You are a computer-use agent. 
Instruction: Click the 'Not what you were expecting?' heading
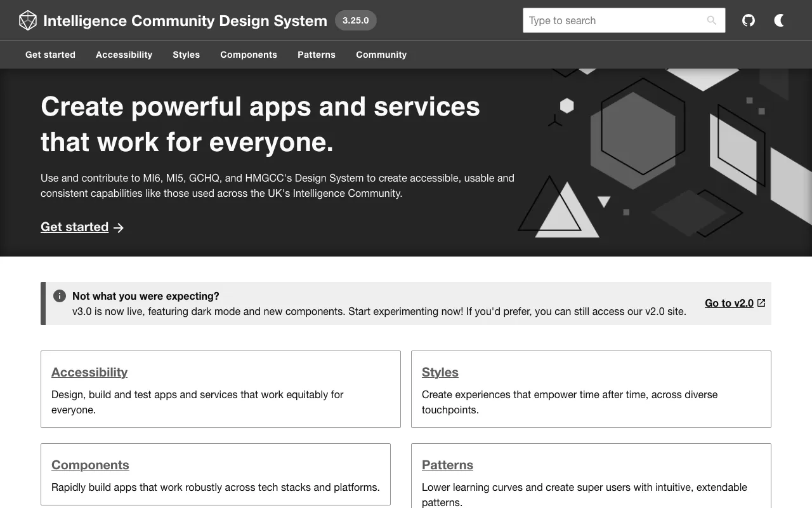click(146, 296)
